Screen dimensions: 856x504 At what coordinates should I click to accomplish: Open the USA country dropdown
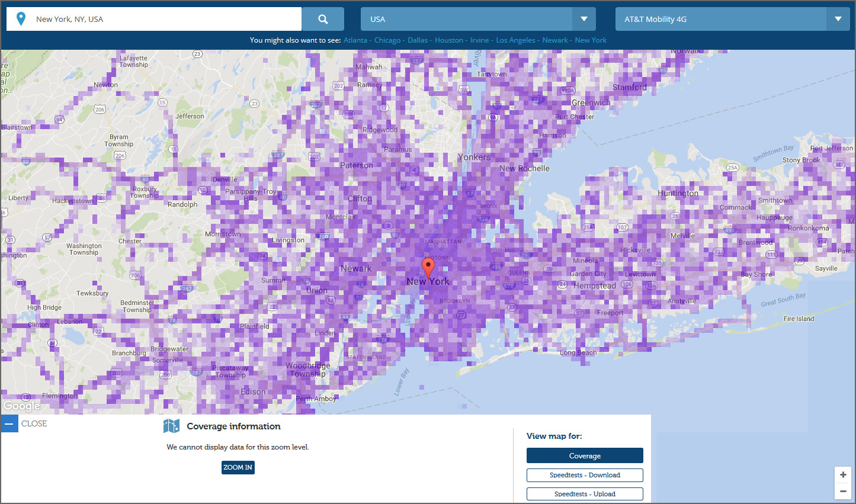(x=478, y=19)
